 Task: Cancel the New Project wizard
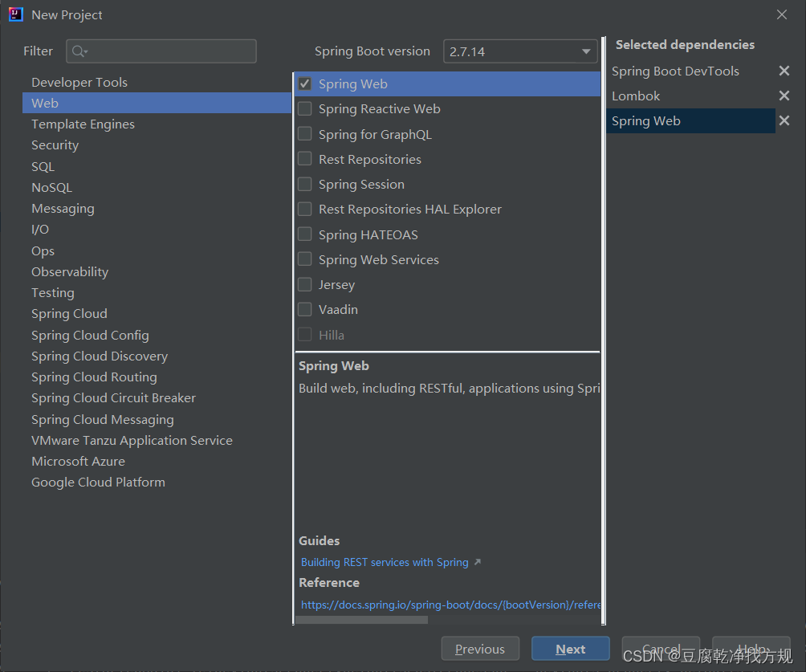click(661, 649)
